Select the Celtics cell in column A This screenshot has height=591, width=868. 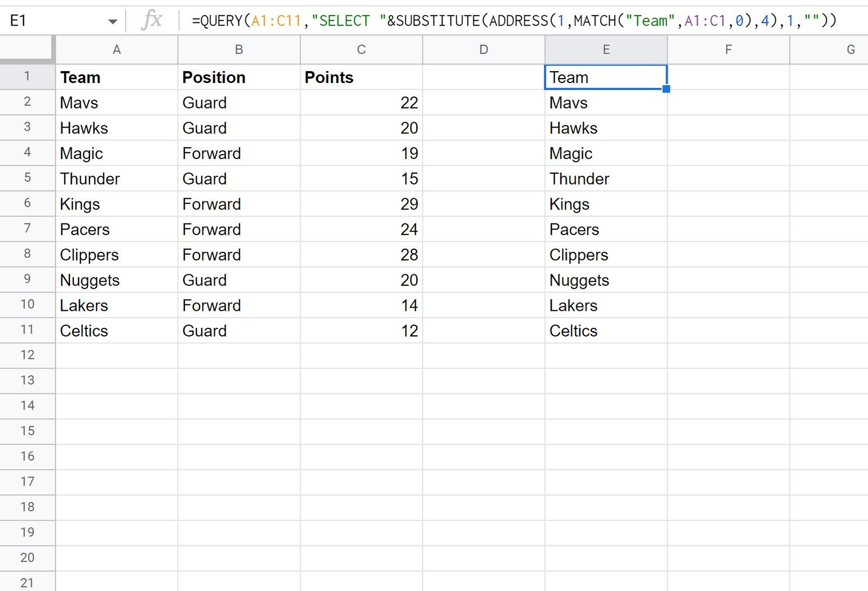tap(117, 331)
